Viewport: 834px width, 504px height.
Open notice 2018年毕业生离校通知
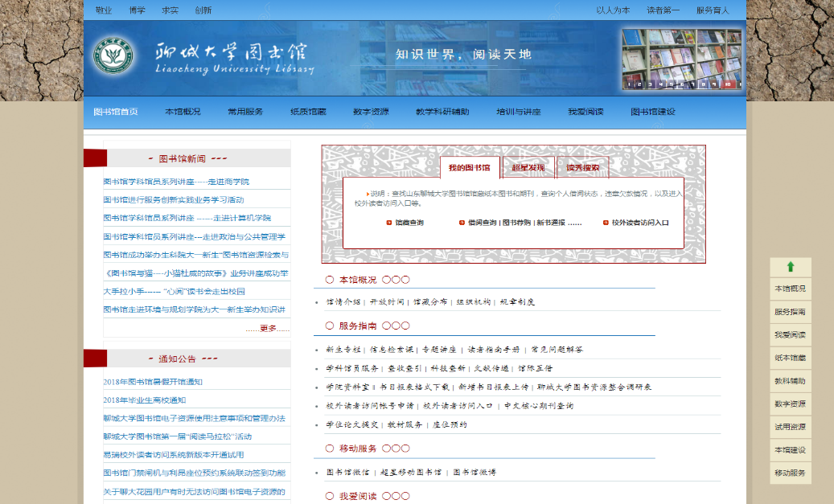coord(144,400)
